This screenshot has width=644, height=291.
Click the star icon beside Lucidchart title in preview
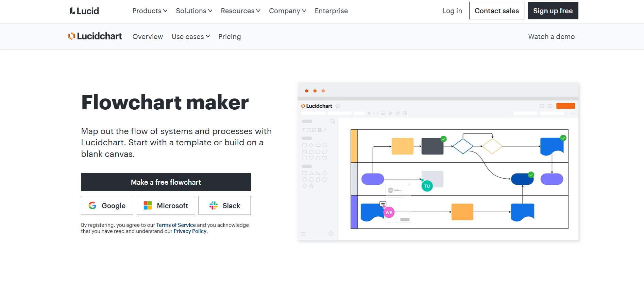[x=338, y=106]
